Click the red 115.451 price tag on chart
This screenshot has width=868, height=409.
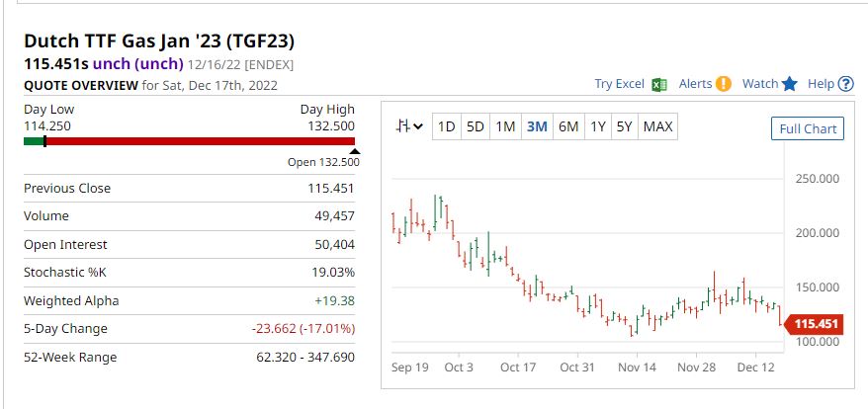[x=816, y=323]
